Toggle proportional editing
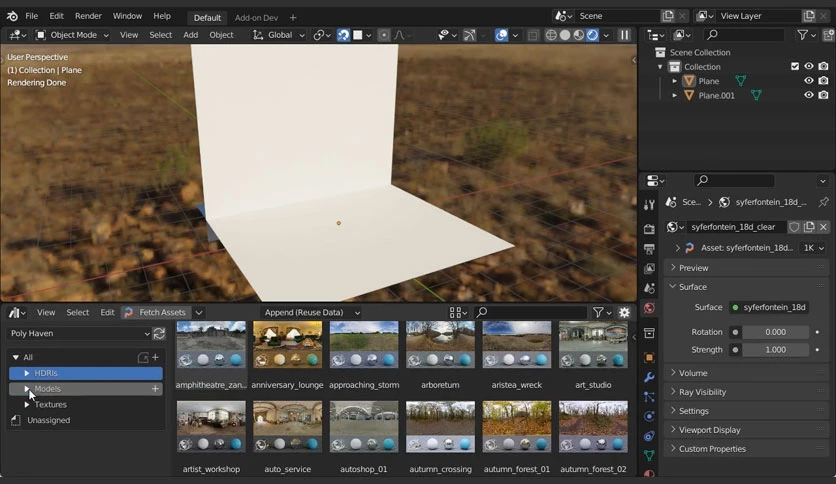This screenshot has height=484, width=836. point(383,35)
